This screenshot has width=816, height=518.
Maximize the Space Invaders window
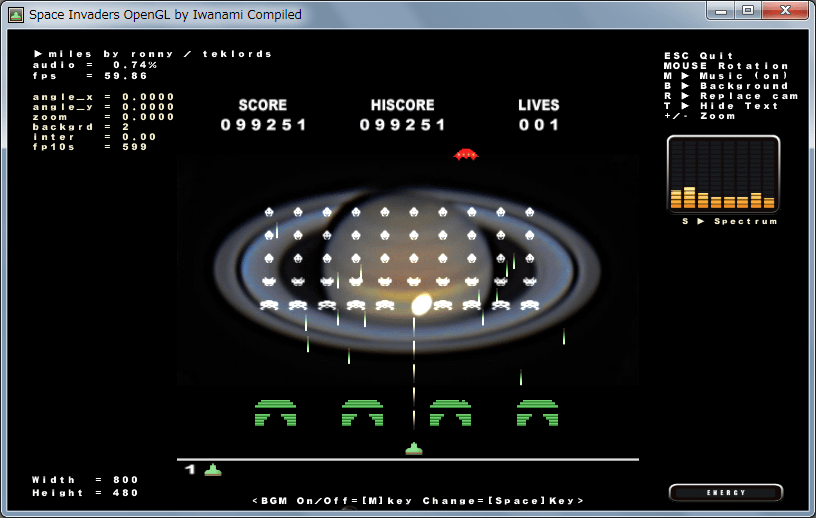(x=748, y=11)
